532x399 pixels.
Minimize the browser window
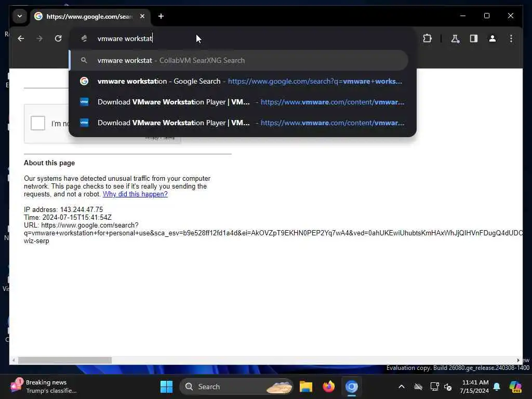pyautogui.click(x=463, y=16)
